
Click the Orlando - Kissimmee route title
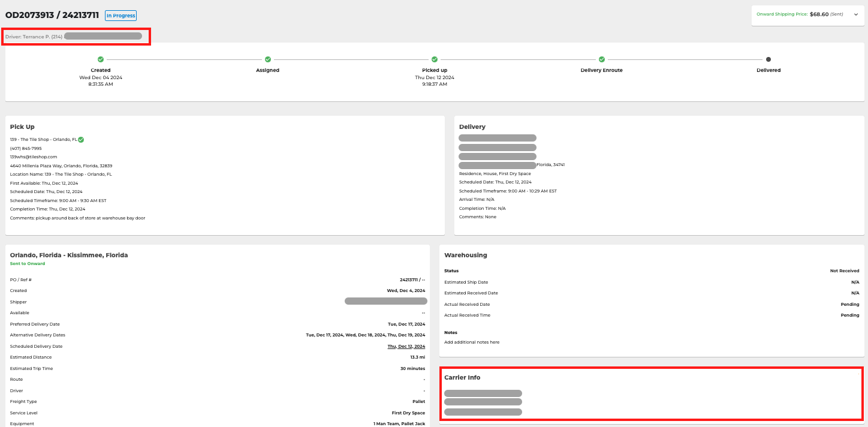coord(68,254)
